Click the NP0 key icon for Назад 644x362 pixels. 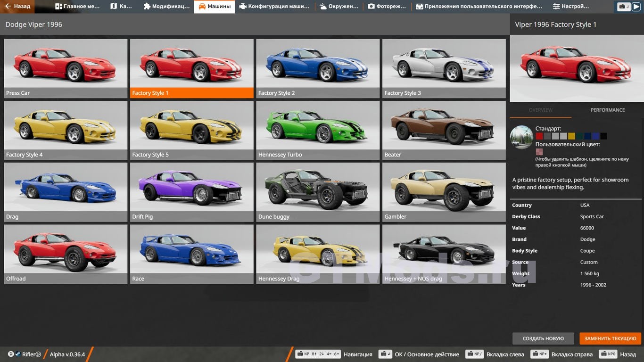point(608,354)
